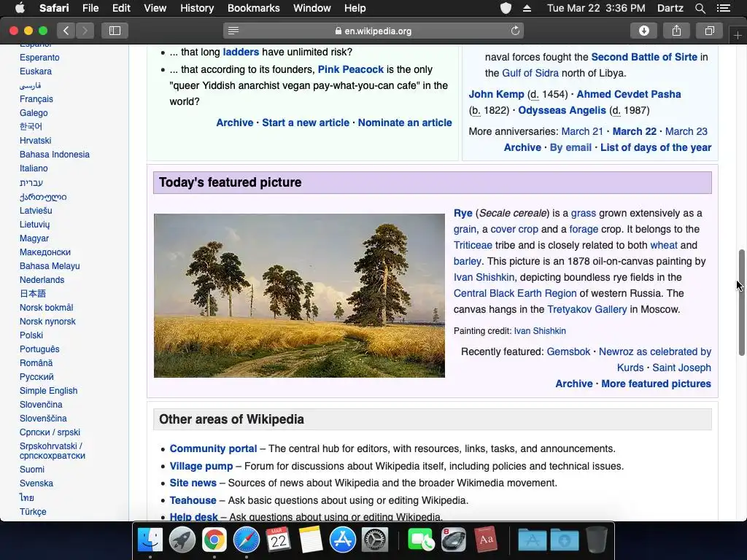This screenshot has height=560, width=747.
Task: Open the History menu
Action: [197, 8]
